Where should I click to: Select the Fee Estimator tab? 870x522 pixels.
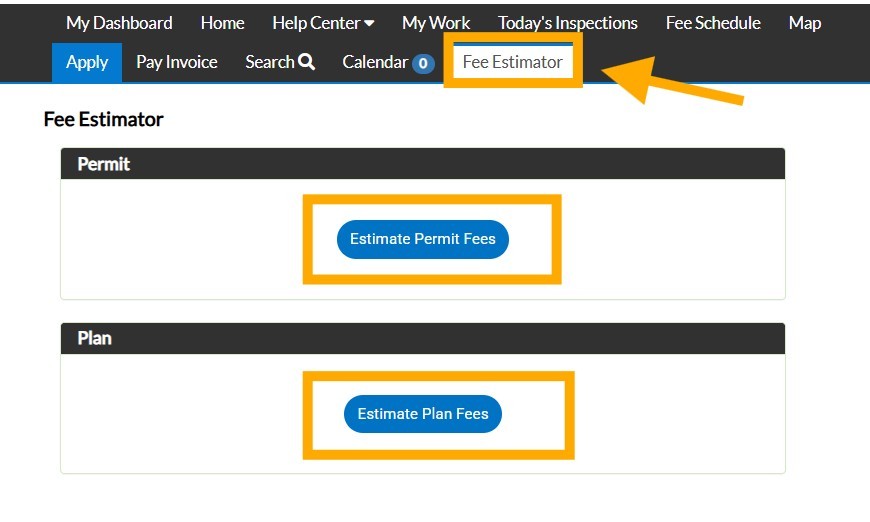coord(512,62)
